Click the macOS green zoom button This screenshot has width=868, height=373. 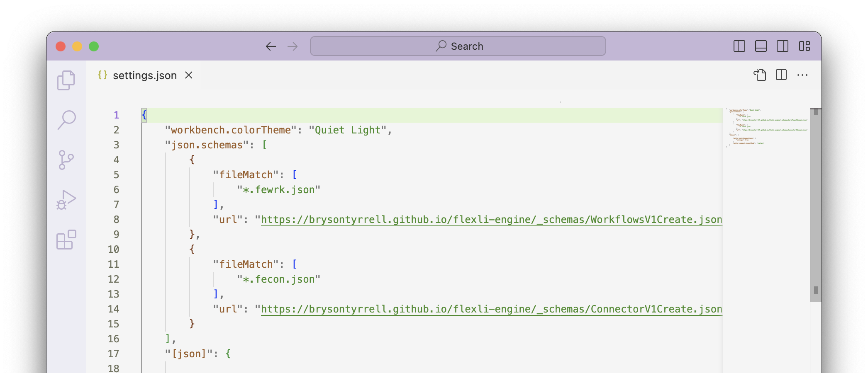click(x=94, y=46)
